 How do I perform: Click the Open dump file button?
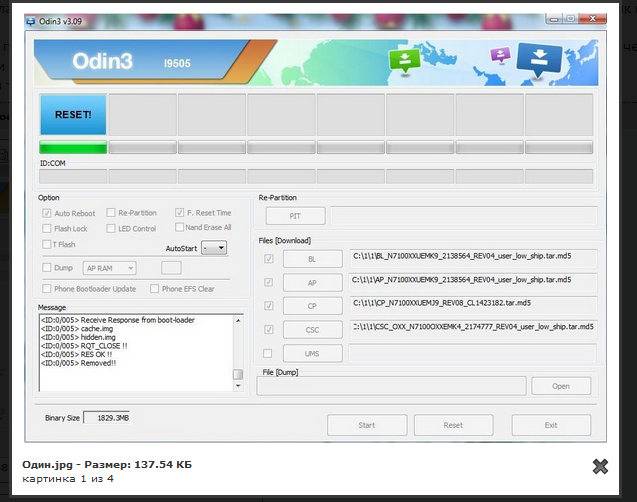tap(561, 386)
